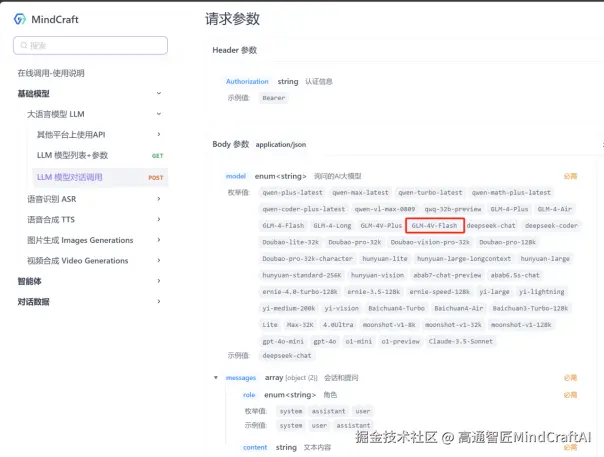Click moonshot-v1-128k enum value
This screenshot has height=457, width=604.
pyautogui.click(x=521, y=325)
